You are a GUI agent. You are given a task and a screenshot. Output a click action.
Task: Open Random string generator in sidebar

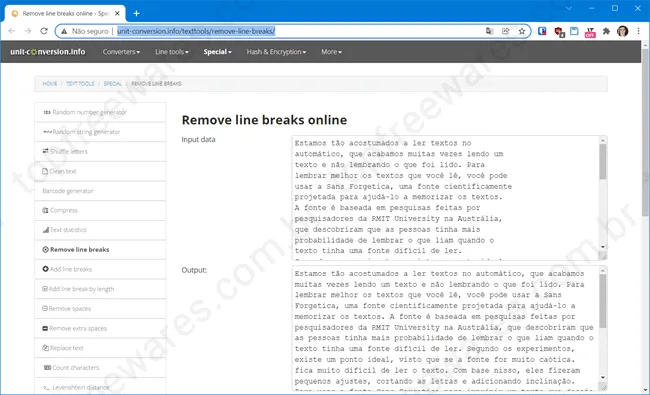point(100,132)
